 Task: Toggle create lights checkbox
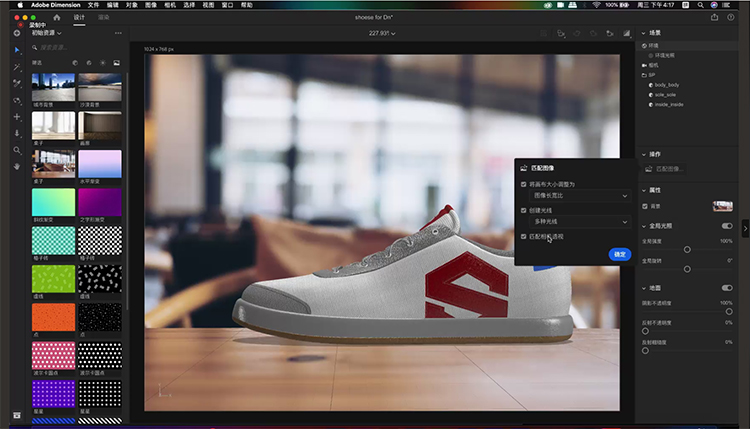[524, 210]
